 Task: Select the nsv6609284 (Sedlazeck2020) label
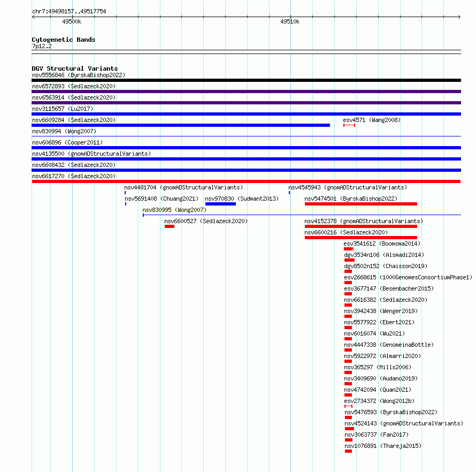[x=74, y=120]
